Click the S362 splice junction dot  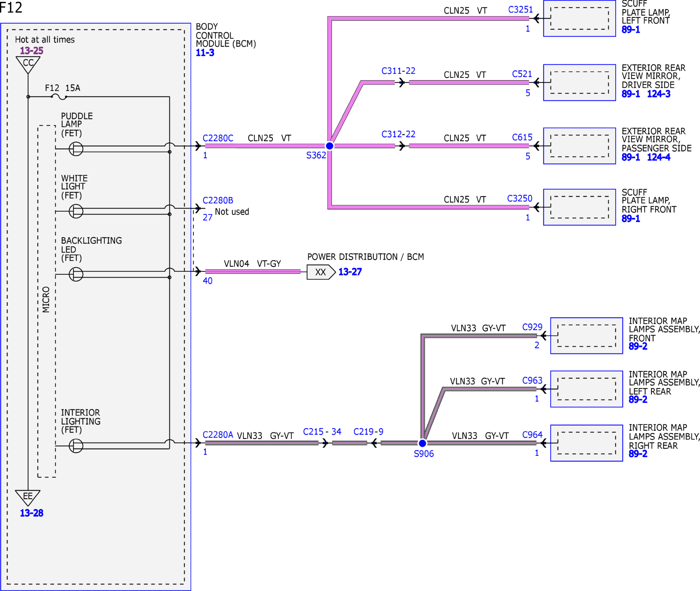[330, 146]
